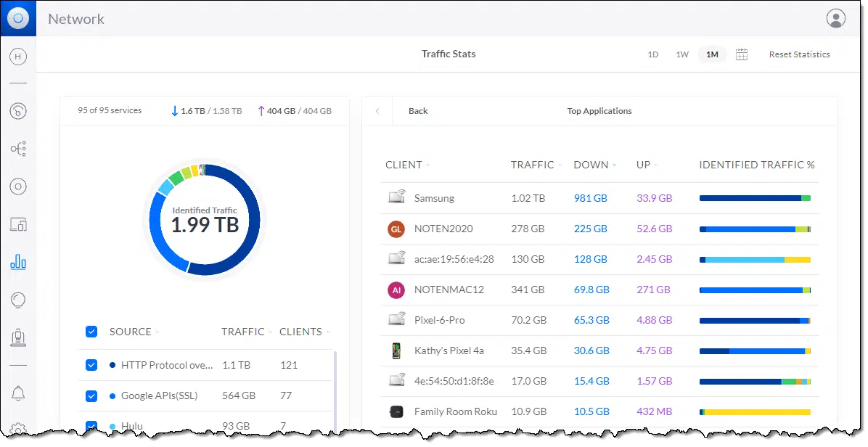
Task: Uncheck the HTTP Protocol over SSL checkbox
Action: click(x=91, y=365)
